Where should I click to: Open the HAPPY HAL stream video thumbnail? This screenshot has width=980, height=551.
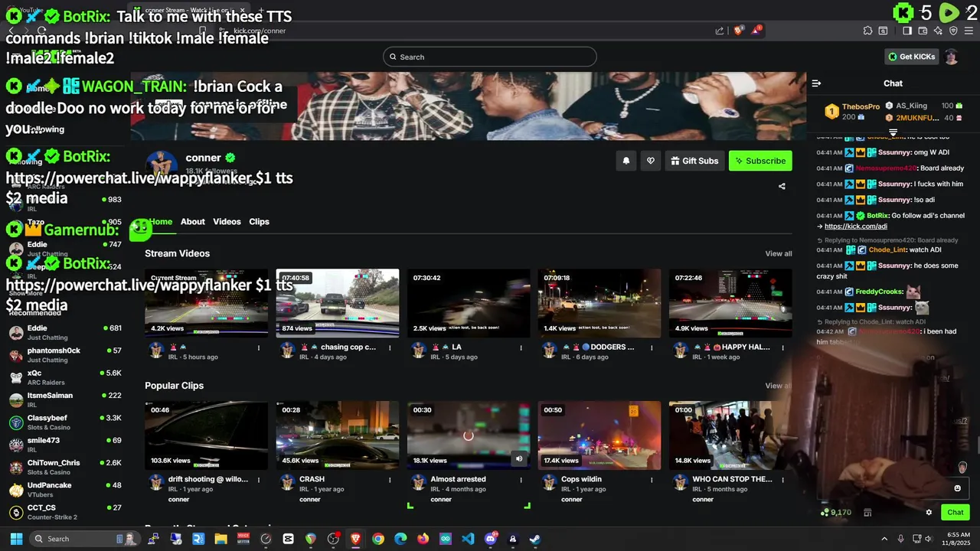click(x=730, y=303)
